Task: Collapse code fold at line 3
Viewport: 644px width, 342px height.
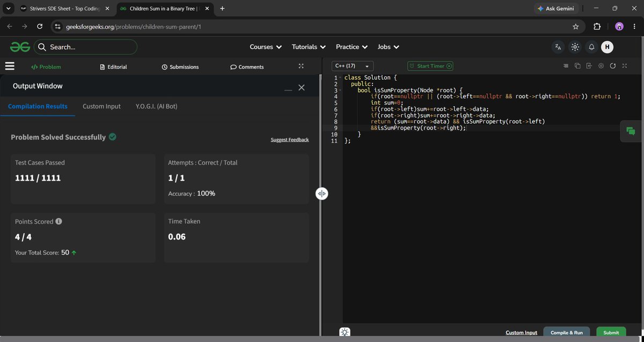Action: tap(340, 91)
